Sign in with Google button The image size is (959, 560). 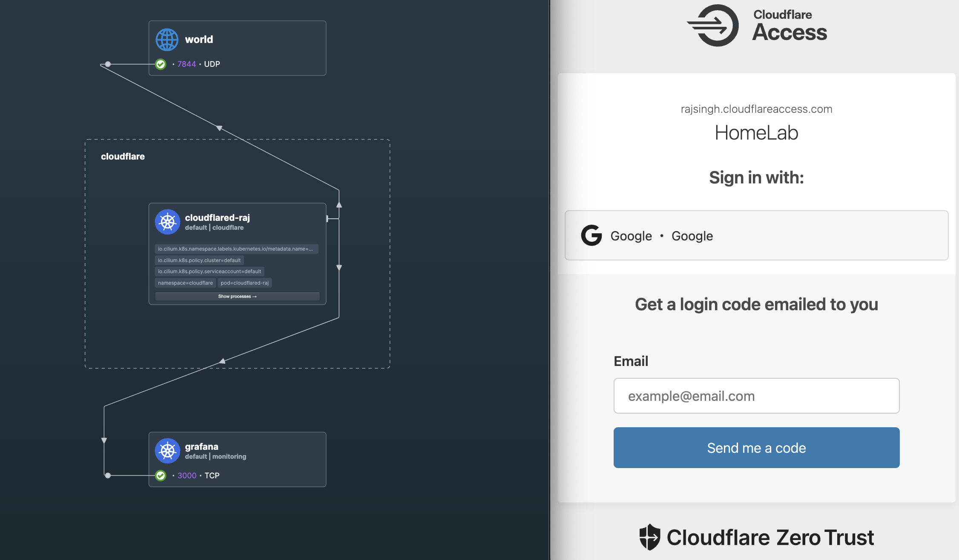(x=756, y=235)
